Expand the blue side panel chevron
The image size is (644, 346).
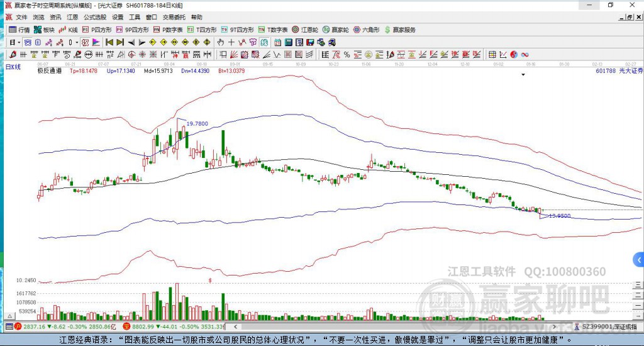coord(639,260)
